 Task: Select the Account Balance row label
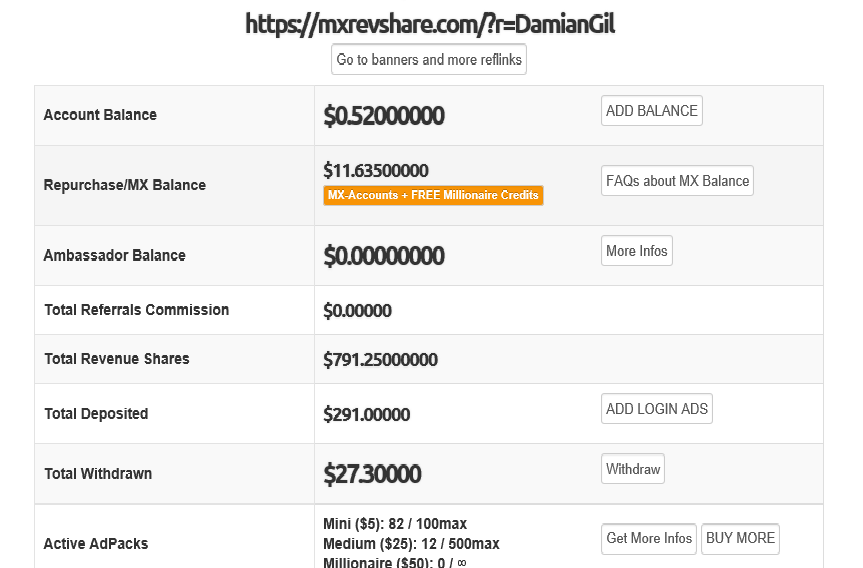(100, 115)
